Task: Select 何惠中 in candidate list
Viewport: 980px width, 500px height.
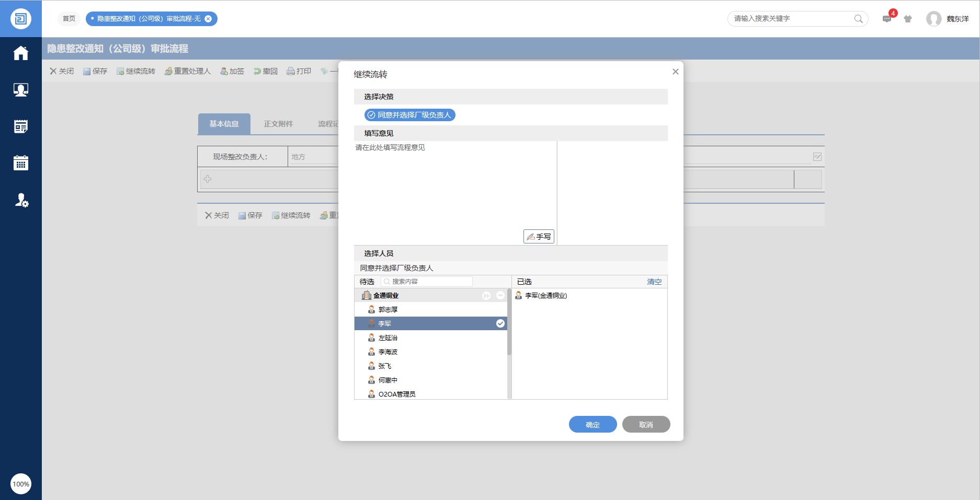Action: (x=431, y=380)
